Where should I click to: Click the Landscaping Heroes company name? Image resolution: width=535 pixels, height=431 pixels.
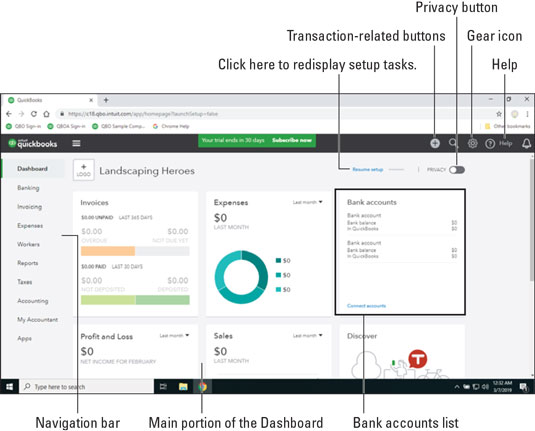click(147, 171)
